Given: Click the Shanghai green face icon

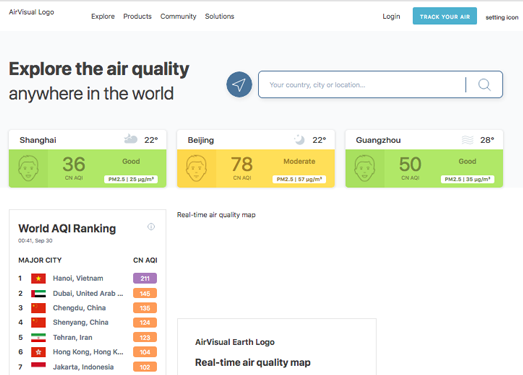Looking at the screenshot, I should [x=28, y=168].
